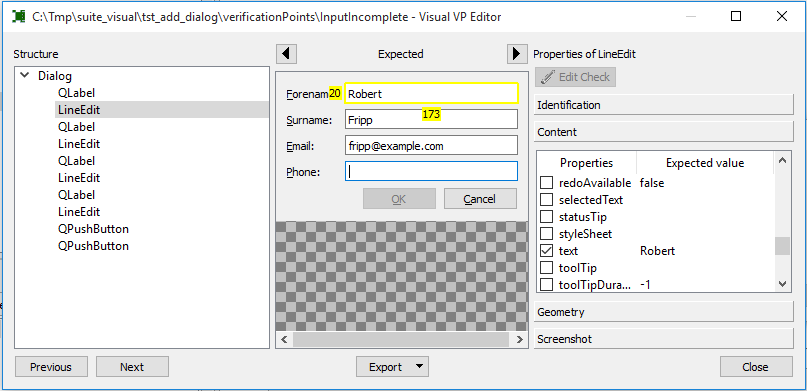Click the preview horizontal scroll right arrow
This screenshot has width=807, height=391.
tap(519, 339)
